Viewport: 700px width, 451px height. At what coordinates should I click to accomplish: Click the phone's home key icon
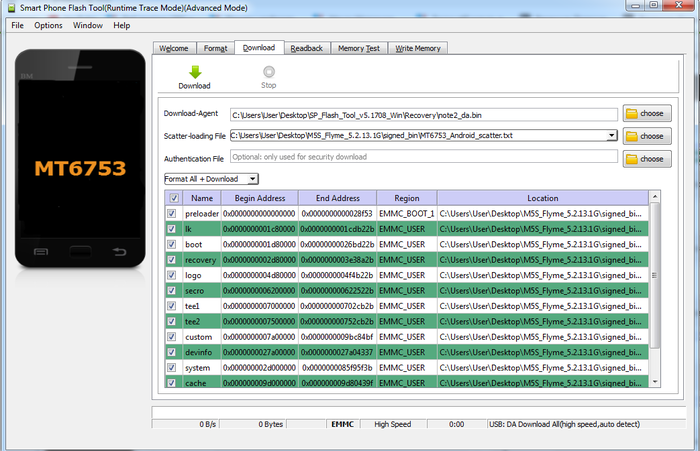[x=80, y=252]
